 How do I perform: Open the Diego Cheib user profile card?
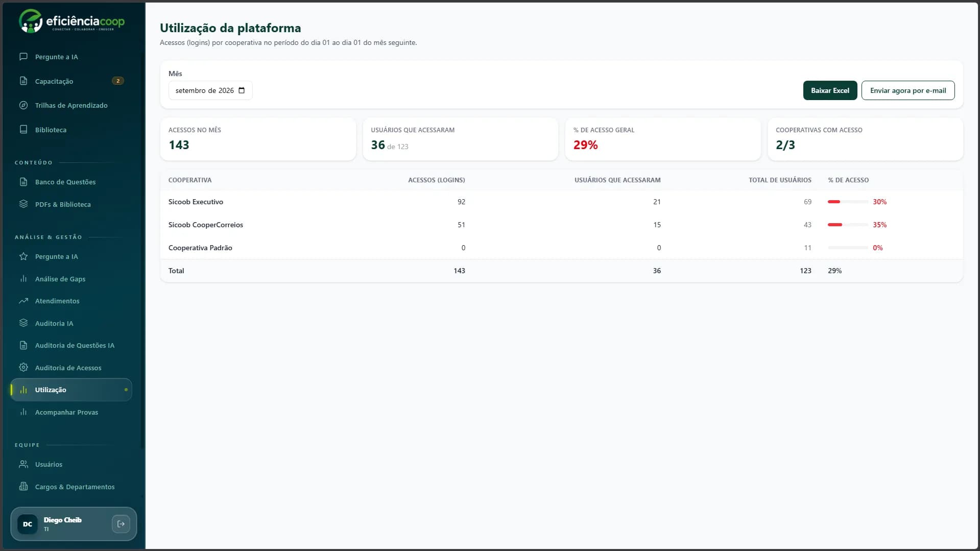click(74, 524)
